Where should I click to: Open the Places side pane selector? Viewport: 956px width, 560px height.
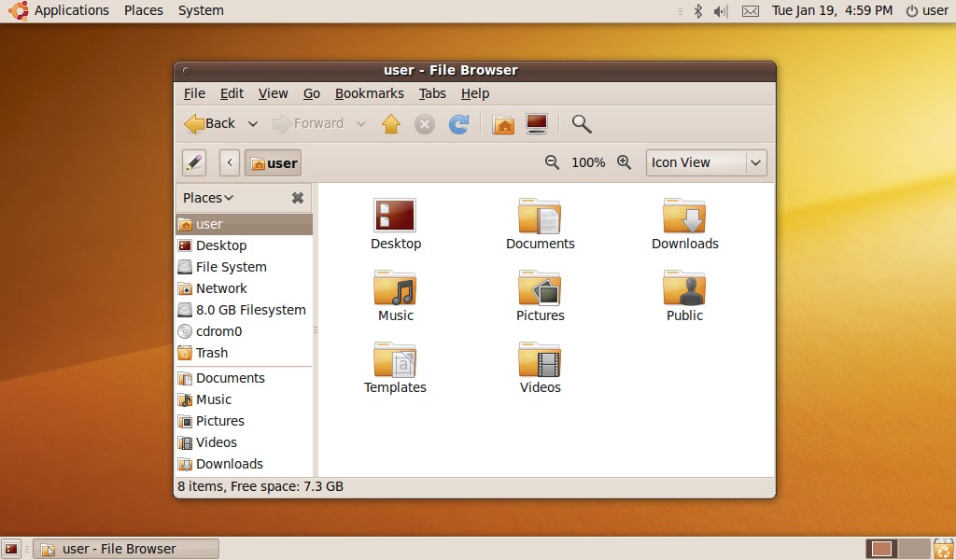(208, 198)
